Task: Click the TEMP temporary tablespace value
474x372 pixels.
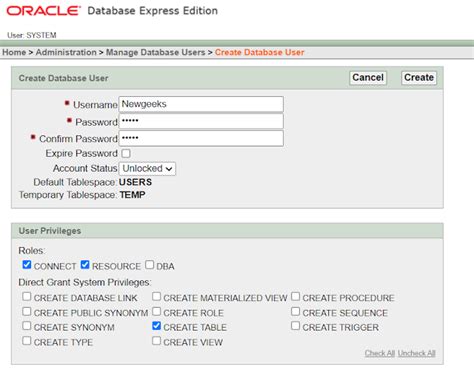Action: [x=132, y=195]
